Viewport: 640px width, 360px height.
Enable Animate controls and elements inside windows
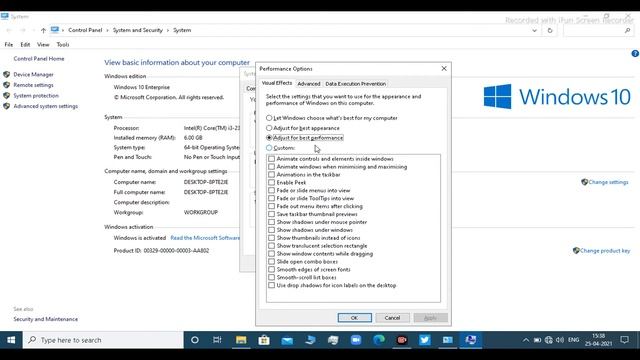pos(271,159)
